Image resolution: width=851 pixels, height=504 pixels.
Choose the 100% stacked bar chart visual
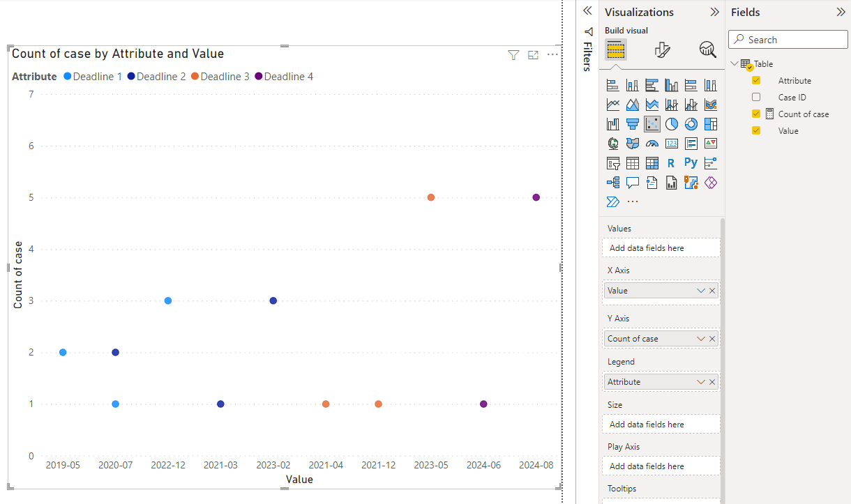pyautogui.click(x=691, y=85)
